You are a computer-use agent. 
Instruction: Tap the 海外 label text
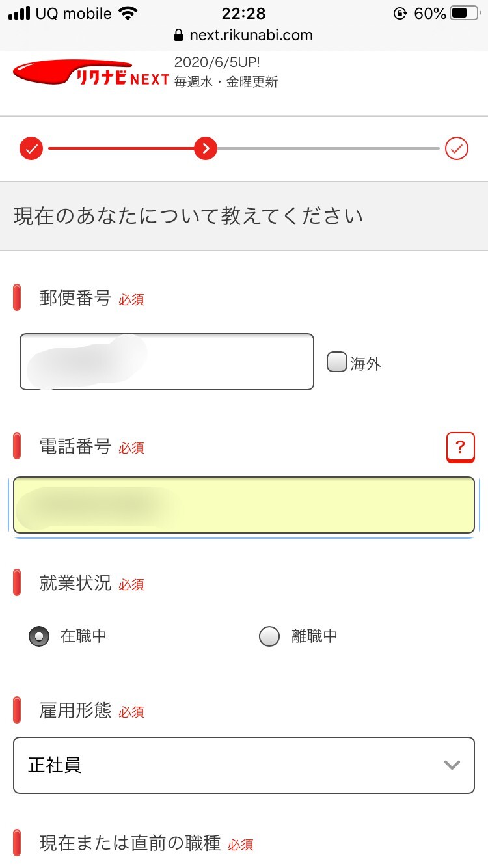[366, 364]
